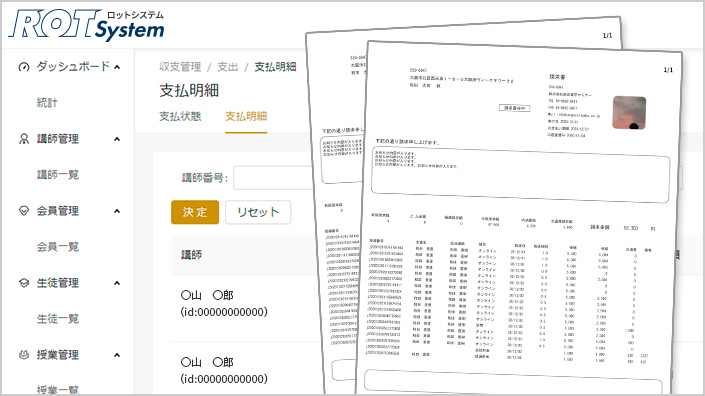Screen dimensions: 705x396
Task: Go to 収支管理 breadcrumb
Action: point(180,67)
